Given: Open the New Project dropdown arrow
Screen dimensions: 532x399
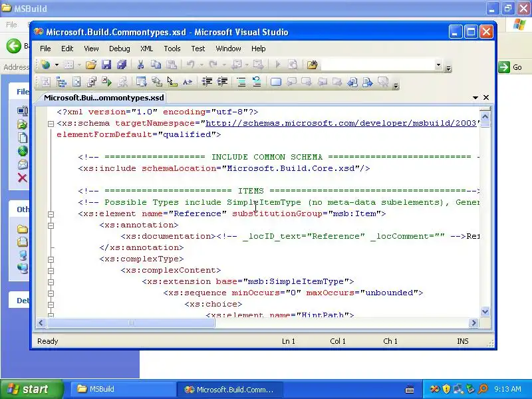Looking at the screenshot, I should click(57, 65).
